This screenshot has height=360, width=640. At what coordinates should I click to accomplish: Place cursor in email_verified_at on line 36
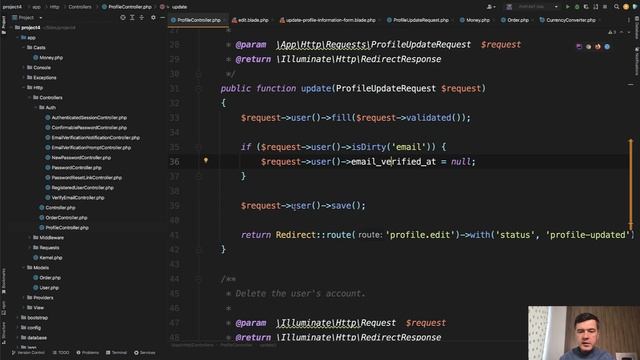coord(393,162)
